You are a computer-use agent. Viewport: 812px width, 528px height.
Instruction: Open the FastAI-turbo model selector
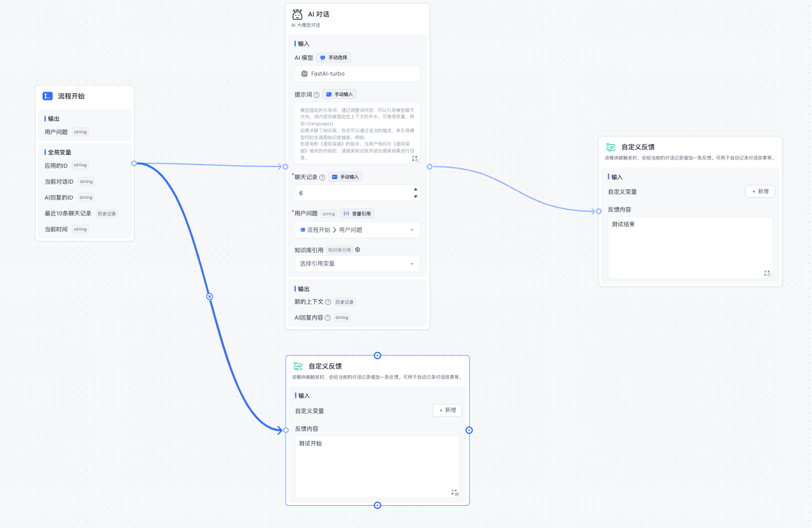(357, 74)
